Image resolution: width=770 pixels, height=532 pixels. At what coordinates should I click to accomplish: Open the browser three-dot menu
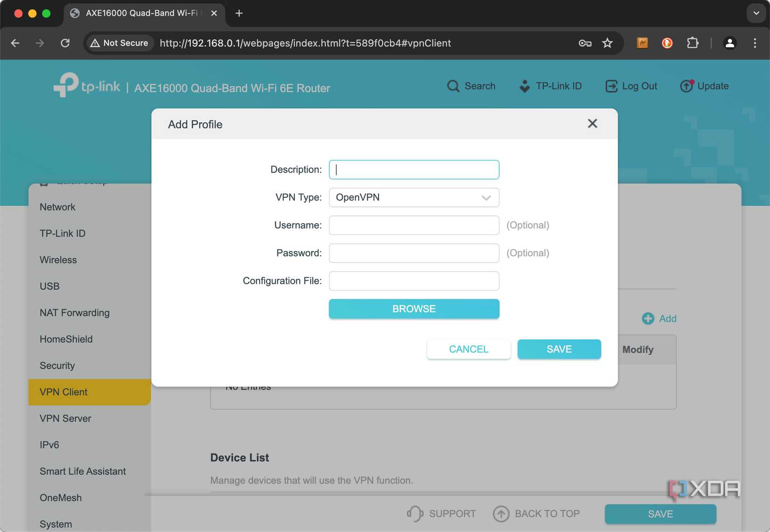point(755,43)
